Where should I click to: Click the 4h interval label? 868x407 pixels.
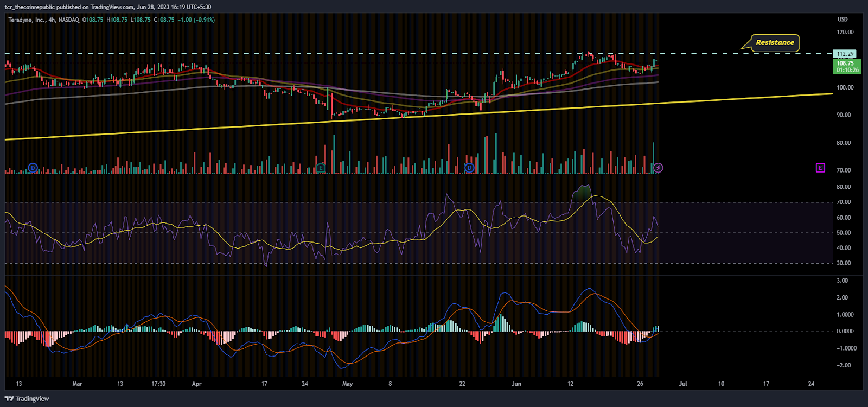[x=52, y=20]
